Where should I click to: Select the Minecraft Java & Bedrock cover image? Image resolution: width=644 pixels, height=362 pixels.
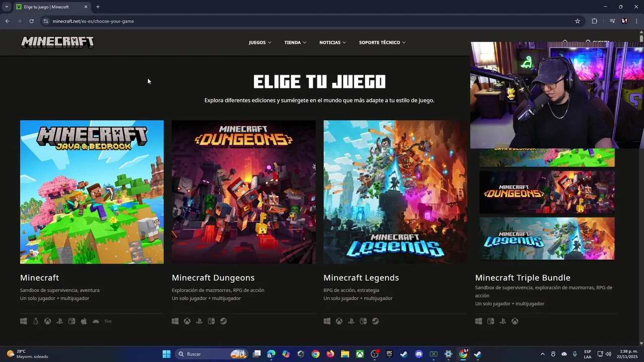click(92, 192)
